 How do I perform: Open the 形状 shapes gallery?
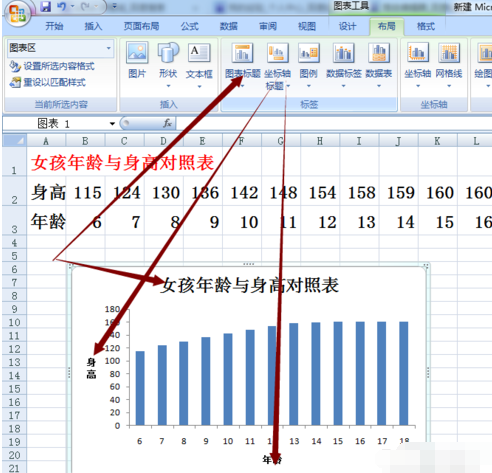(168, 65)
